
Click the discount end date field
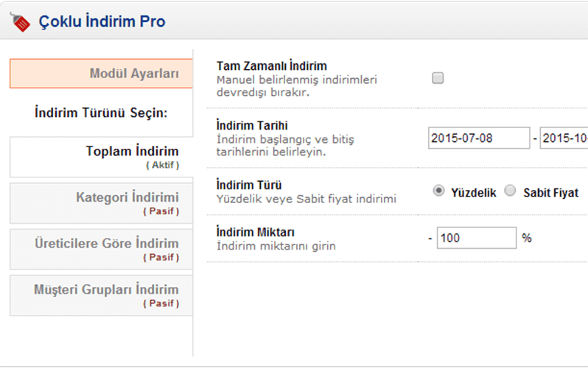pos(564,138)
